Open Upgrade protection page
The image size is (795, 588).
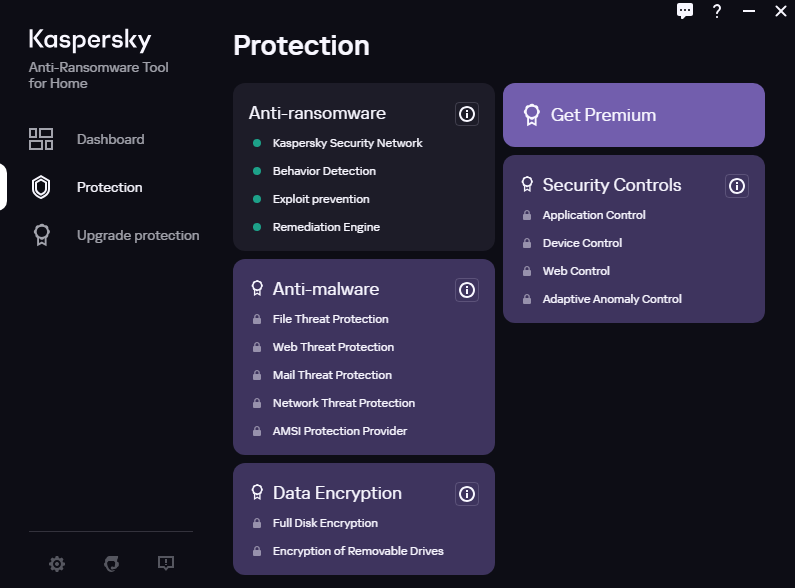coord(137,235)
